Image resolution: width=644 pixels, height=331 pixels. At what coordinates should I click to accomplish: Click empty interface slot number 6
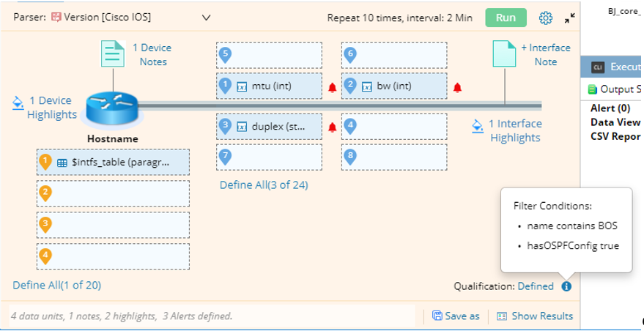click(394, 55)
